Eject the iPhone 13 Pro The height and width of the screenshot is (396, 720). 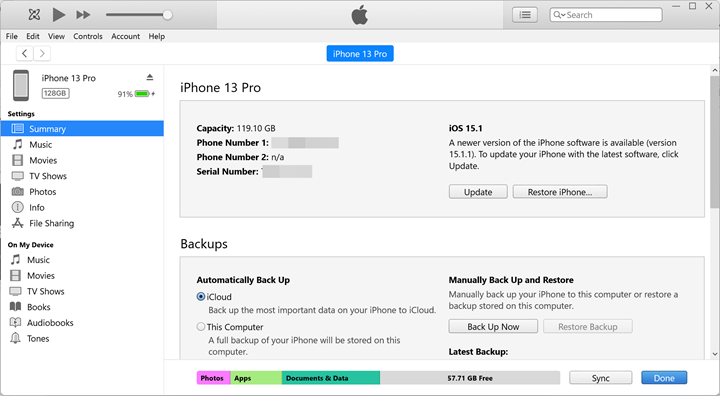(150, 77)
